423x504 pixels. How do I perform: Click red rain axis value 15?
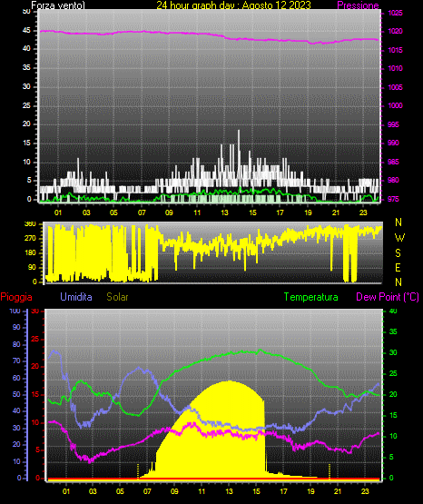pos(34,395)
